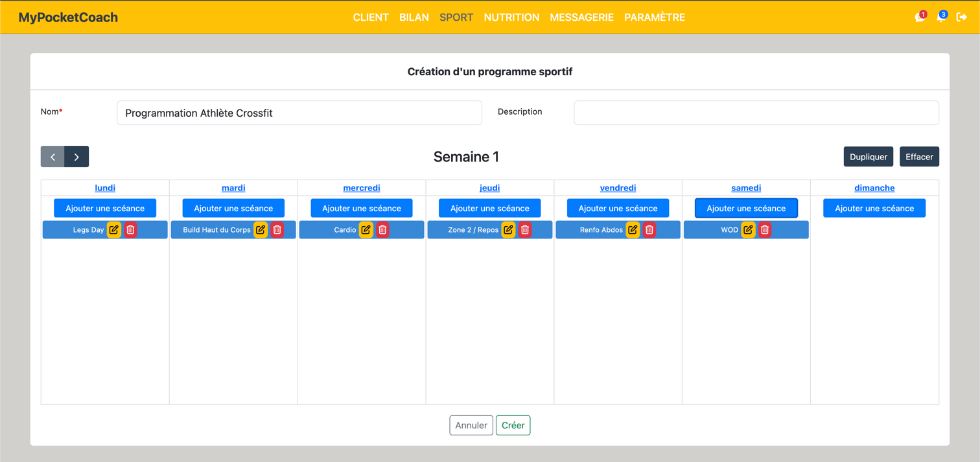
Task: Navigate to the CLIENT section
Action: 371,17
